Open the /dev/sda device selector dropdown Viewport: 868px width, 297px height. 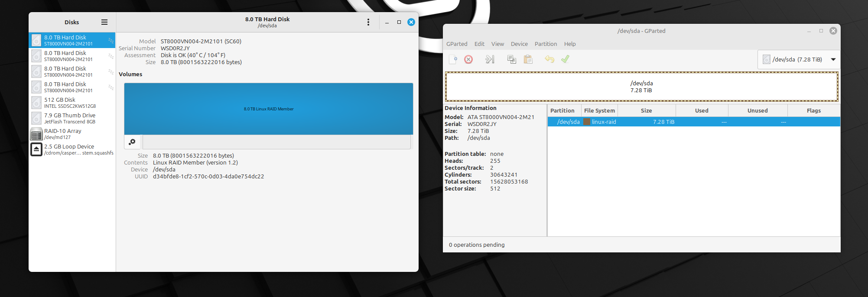(799, 59)
